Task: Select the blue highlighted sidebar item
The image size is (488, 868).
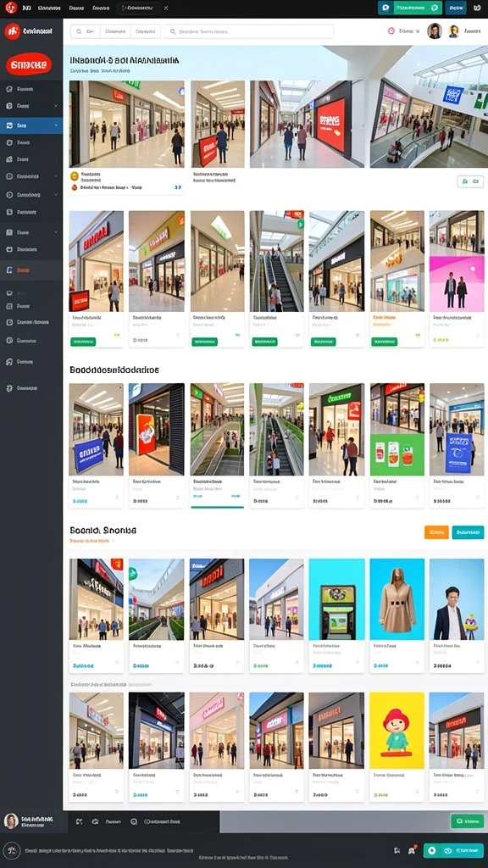Action: point(31,125)
